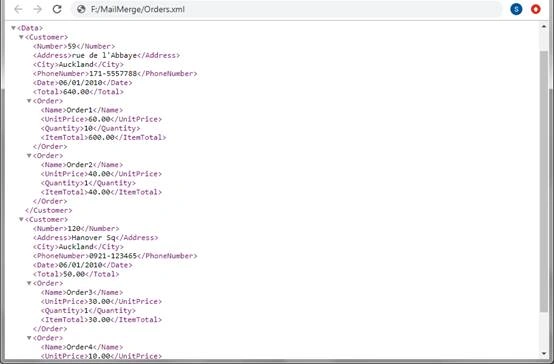Screen dimensions: 554x364
Task: Click the ItemTotal value 600.00
Action: (x=101, y=137)
